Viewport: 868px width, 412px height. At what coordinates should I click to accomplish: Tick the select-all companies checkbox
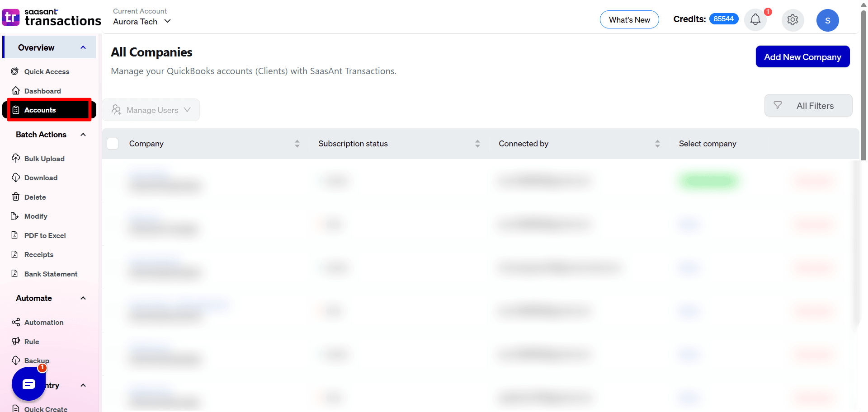[x=113, y=144]
